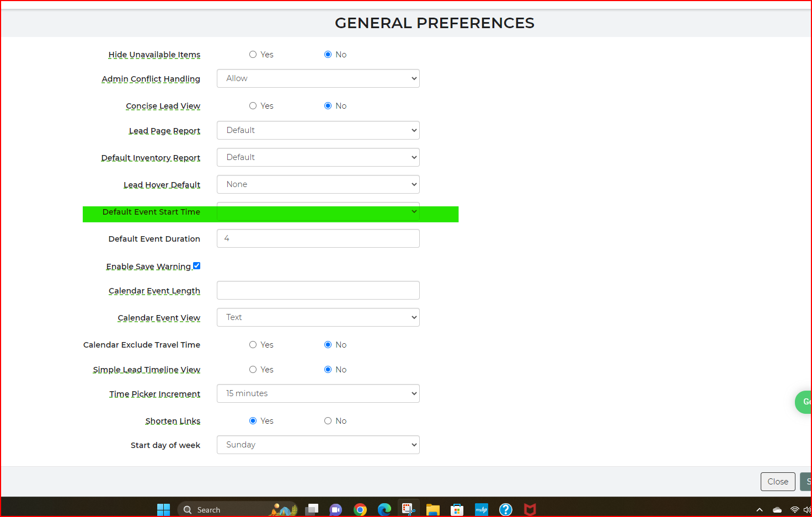Open the Microsoft Store taskbar icon

(457, 509)
